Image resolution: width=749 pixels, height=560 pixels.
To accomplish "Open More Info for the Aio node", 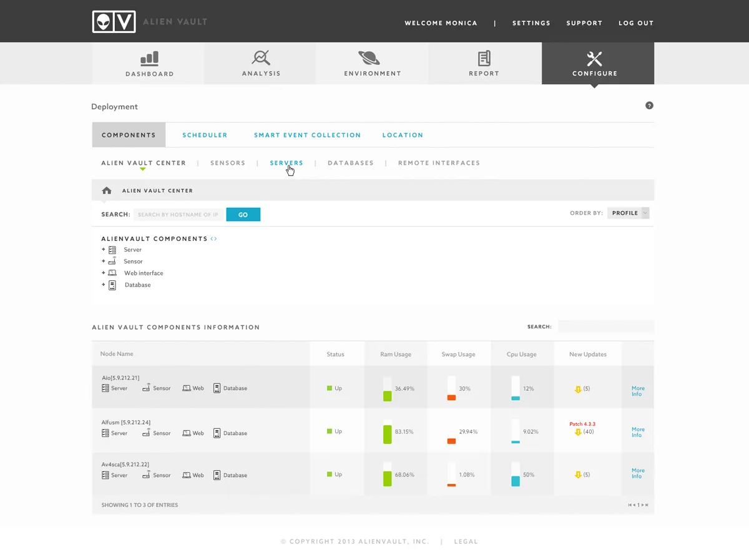I will (x=638, y=391).
